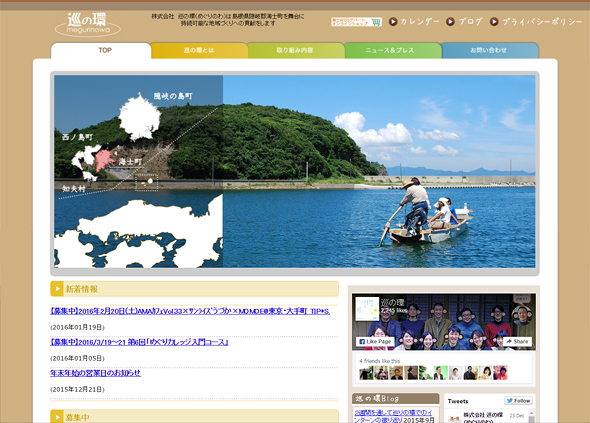Image resolution: width=590 pixels, height=423 pixels.
Task: Click the megurinowa logo in the header
Action: pyautogui.click(x=88, y=24)
